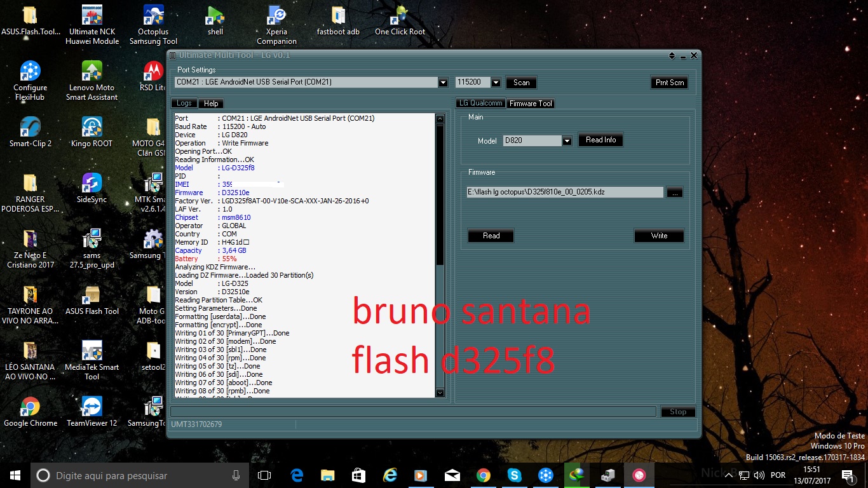Image resolution: width=868 pixels, height=488 pixels.
Task: Launch ASUS Flash Tool shortcut
Action: pyautogui.click(x=92, y=300)
